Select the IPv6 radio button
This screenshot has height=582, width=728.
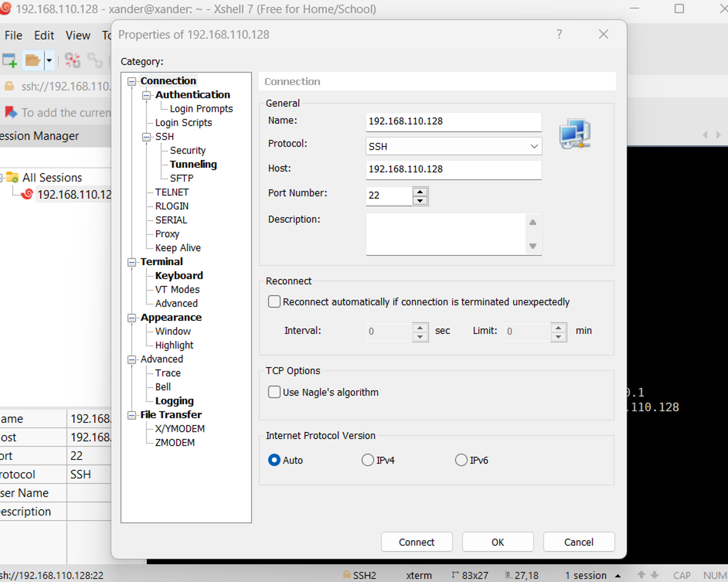[x=461, y=460]
